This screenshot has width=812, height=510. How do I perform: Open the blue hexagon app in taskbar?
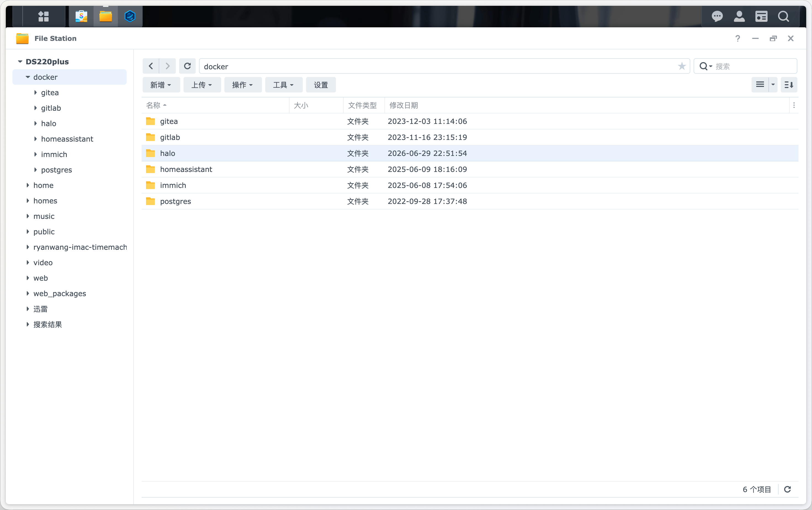point(130,16)
